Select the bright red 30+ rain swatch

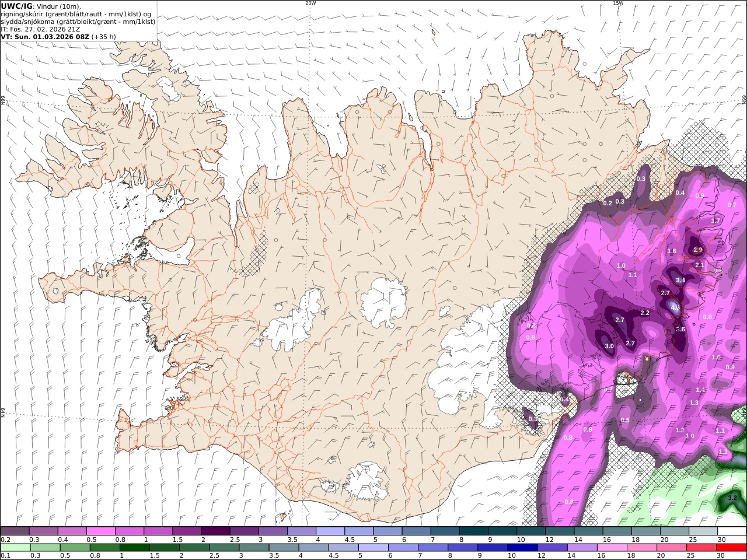(x=731, y=548)
